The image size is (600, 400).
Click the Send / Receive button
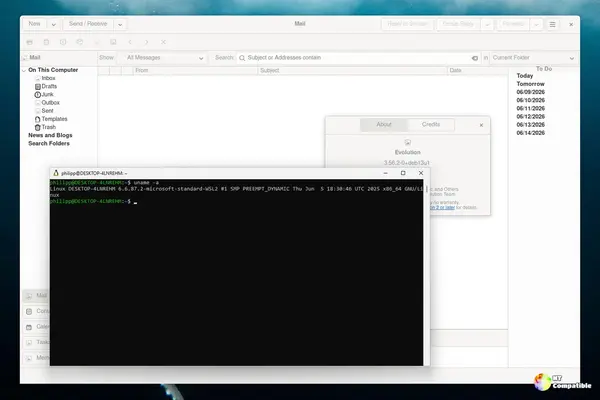[88, 24]
